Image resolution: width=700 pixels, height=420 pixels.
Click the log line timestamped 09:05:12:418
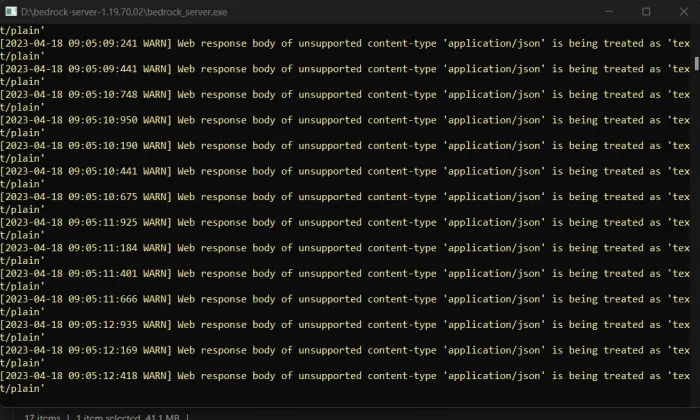click(345, 376)
